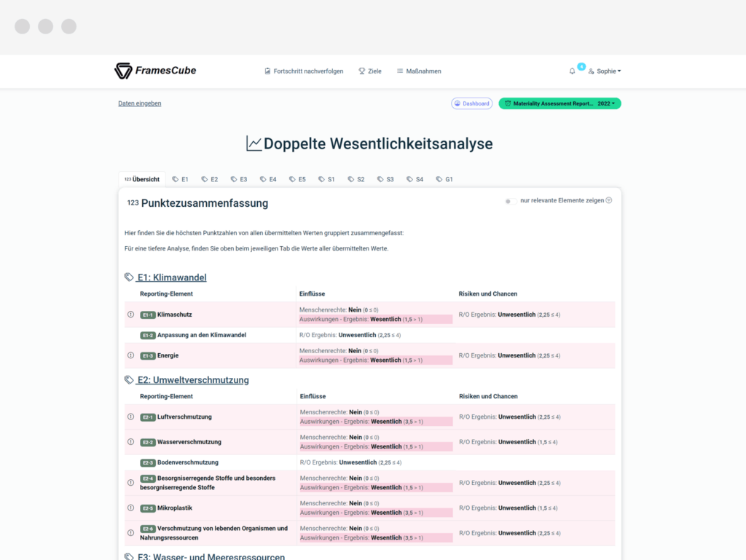Image resolution: width=746 pixels, height=560 pixels.
Task: Click the E1-2 badge
Action: click(x=147, y=335)
